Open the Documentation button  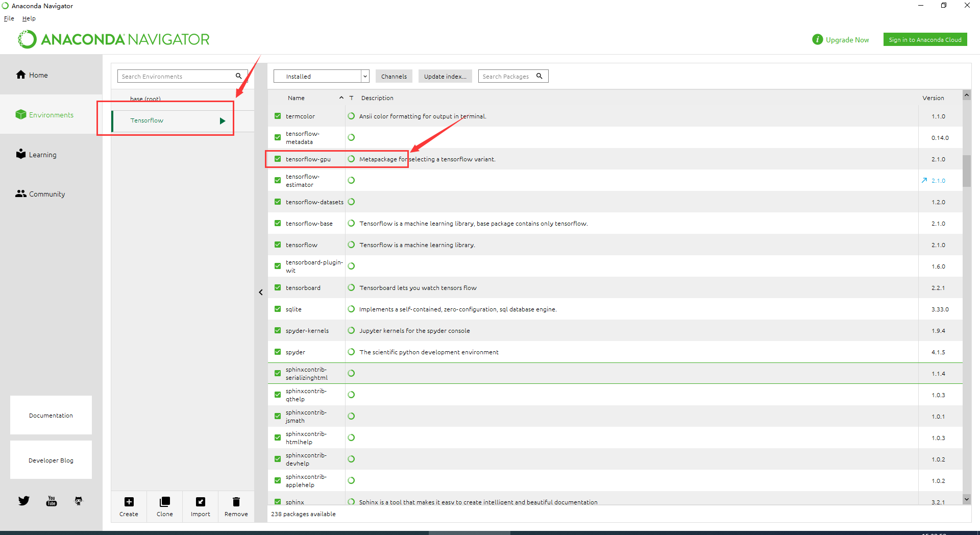(x=51, y=415)
